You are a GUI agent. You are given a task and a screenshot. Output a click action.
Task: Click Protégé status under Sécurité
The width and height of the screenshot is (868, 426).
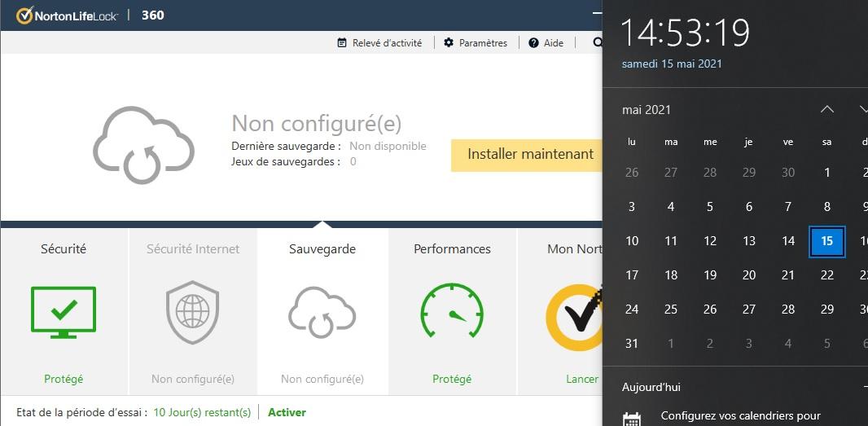point(64,379)
